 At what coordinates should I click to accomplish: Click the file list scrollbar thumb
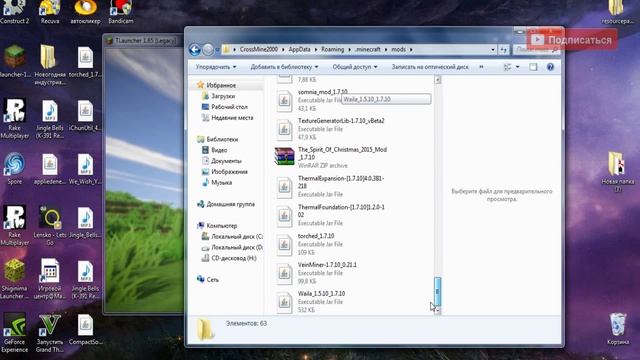click(437, 291)
